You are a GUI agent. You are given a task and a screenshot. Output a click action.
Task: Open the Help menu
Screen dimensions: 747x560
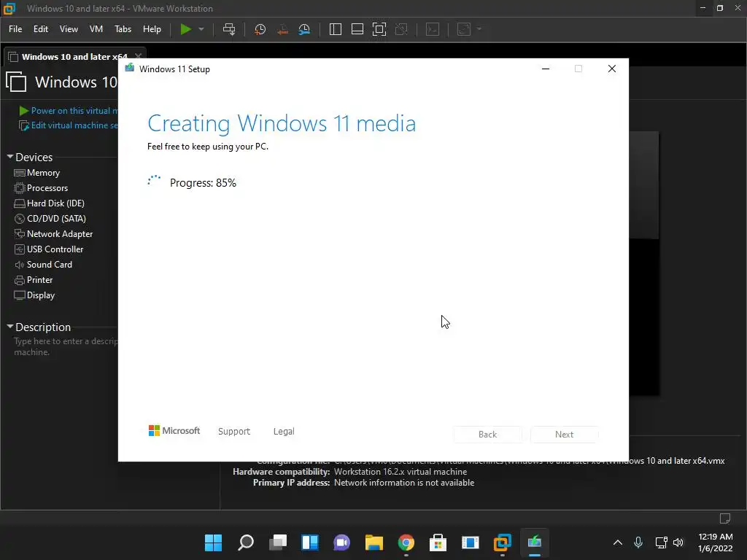[152, 29]
